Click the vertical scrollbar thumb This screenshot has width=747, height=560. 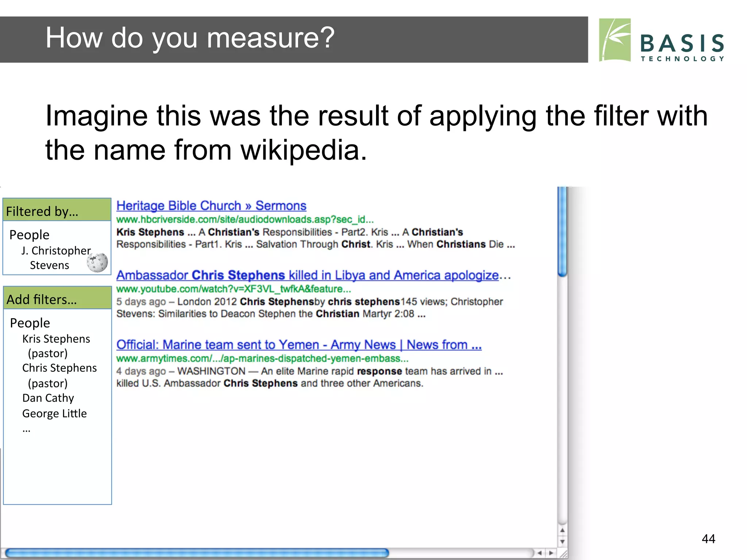coord(562,232)
